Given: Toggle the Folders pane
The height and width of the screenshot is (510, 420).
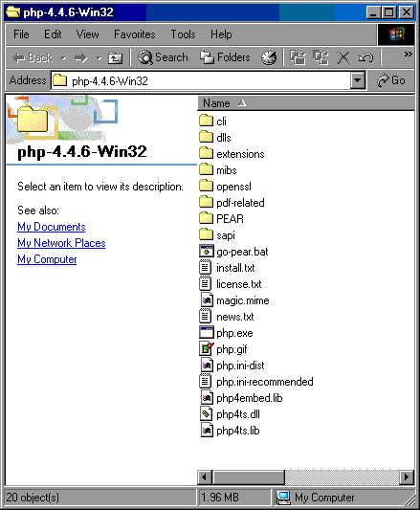Looking at the screenshot, I should tap(225, 58).
